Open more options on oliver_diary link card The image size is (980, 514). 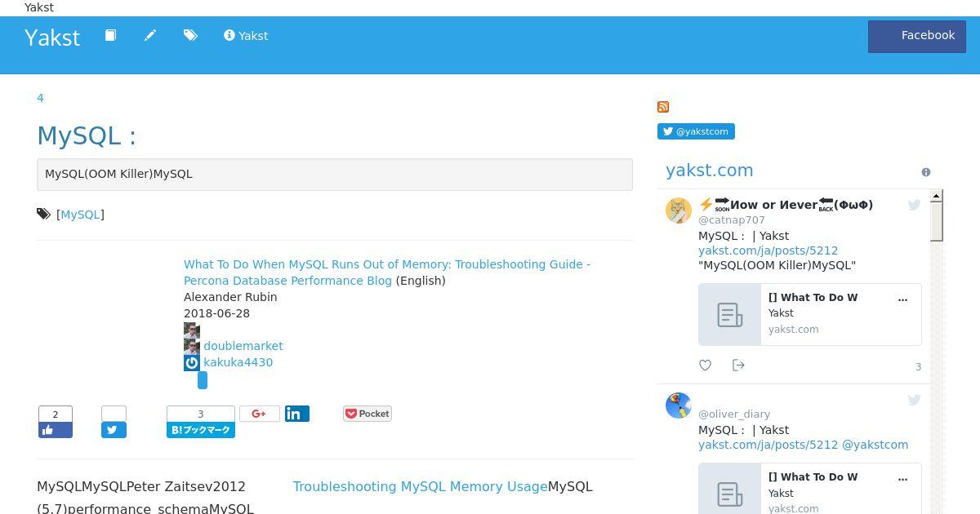(902, 478)
